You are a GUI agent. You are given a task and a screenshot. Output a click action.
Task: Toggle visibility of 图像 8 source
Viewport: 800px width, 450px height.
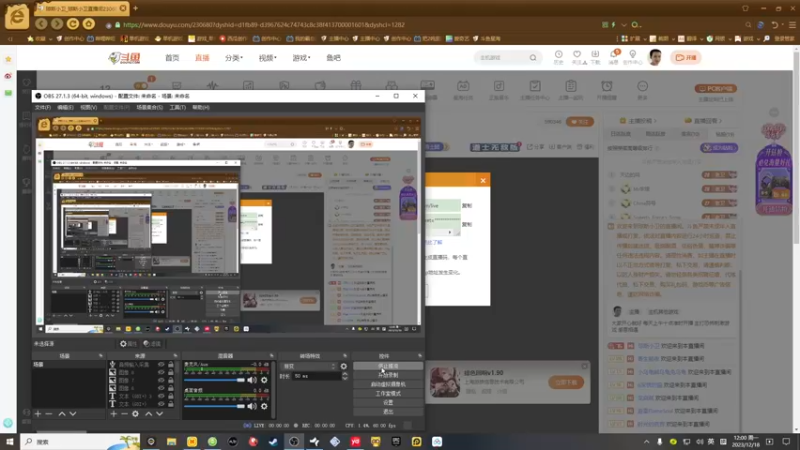[161, 372]
